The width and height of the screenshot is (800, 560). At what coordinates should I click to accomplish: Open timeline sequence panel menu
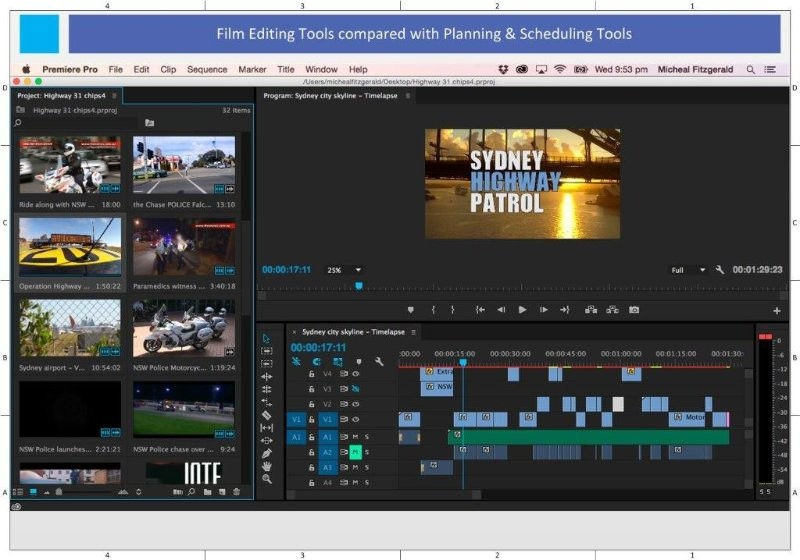pos(413,332)
